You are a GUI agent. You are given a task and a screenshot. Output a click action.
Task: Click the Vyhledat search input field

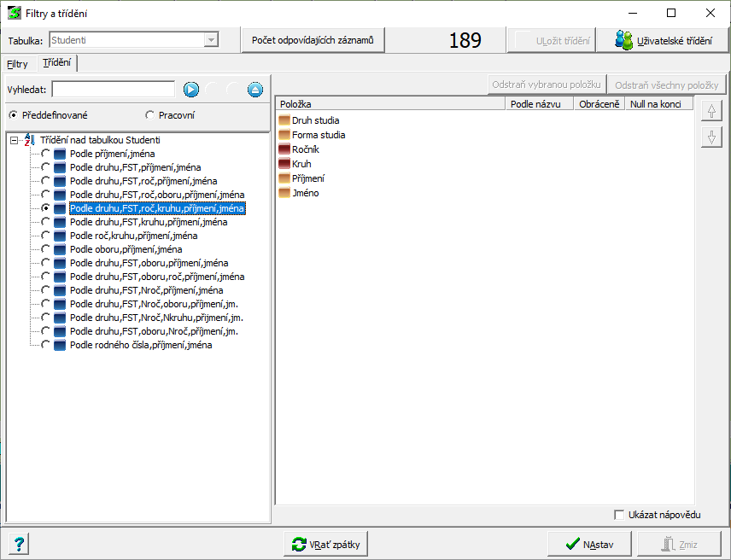(113, 90)
